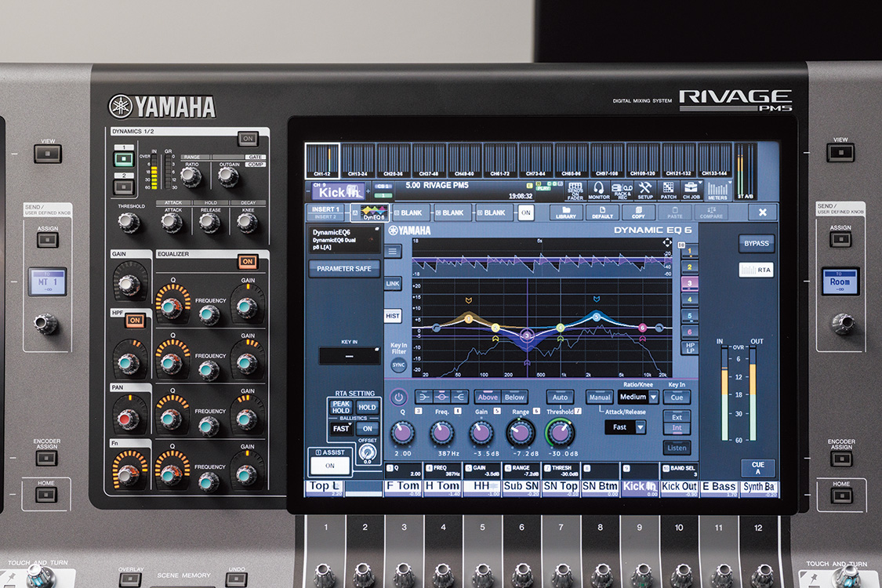Toggle the band power button
The height and width of the screenshot is (588, 882).
click(x=398, y=397)
